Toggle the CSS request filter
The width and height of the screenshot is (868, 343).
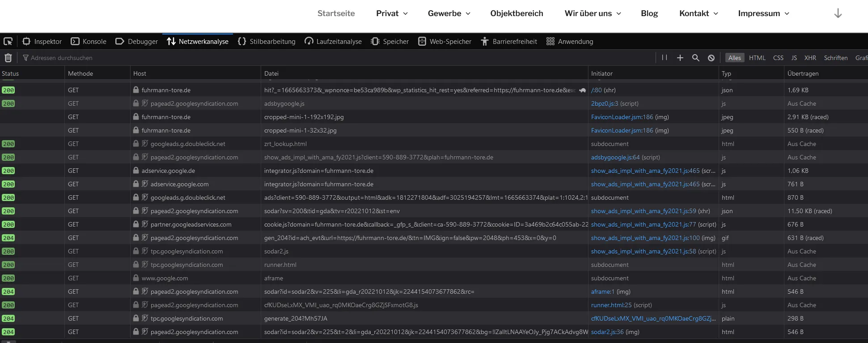pyautogui.click(x=778, y=58)
